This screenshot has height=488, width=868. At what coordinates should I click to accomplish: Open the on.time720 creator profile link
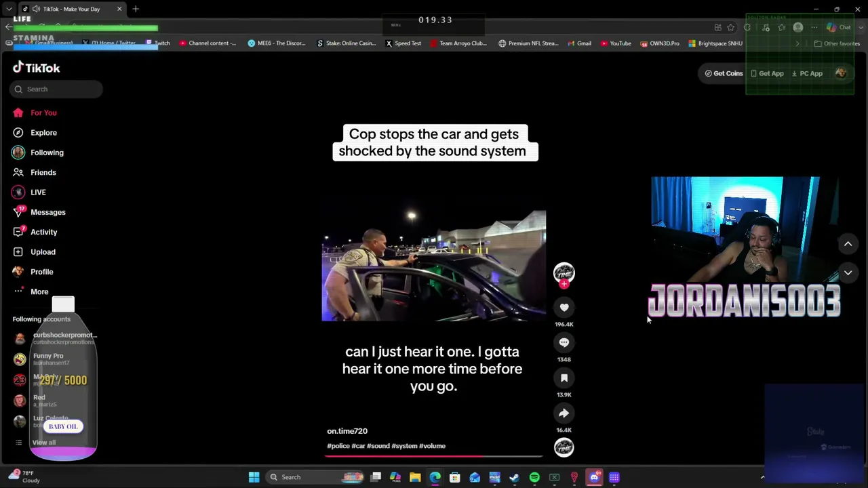pyautogui.click(x=347, y=431)
